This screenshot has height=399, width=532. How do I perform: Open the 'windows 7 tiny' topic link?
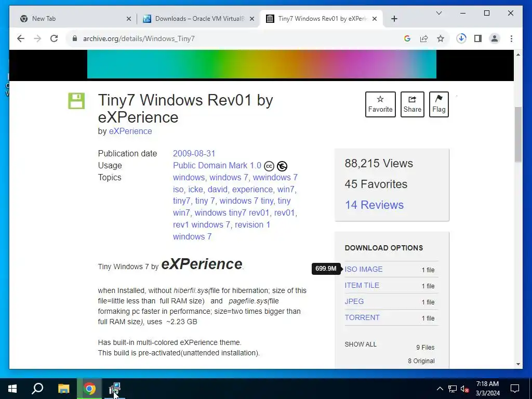coord(246,201)
